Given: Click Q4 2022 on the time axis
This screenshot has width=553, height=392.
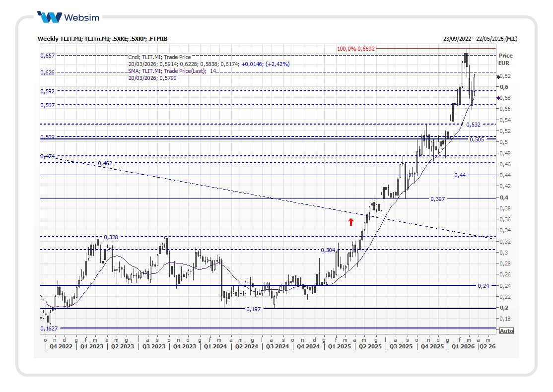Looking at the screenshot, I should click(x=61, y=347).
